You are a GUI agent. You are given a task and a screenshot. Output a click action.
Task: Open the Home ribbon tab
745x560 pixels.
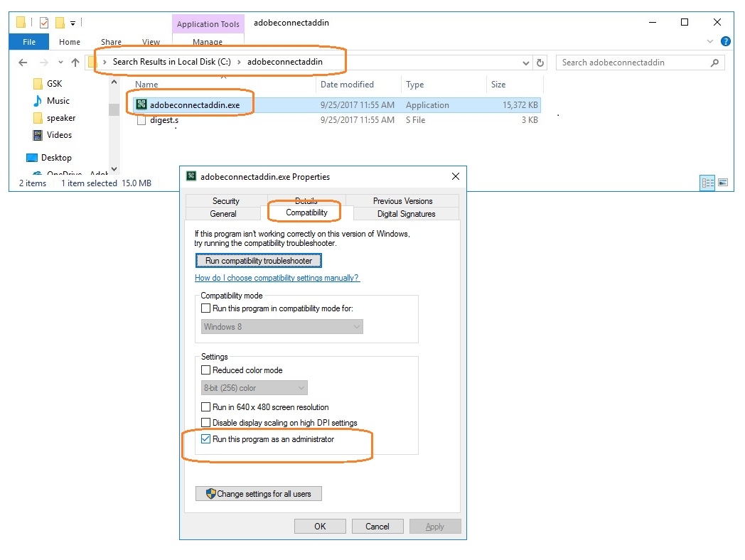70,42
